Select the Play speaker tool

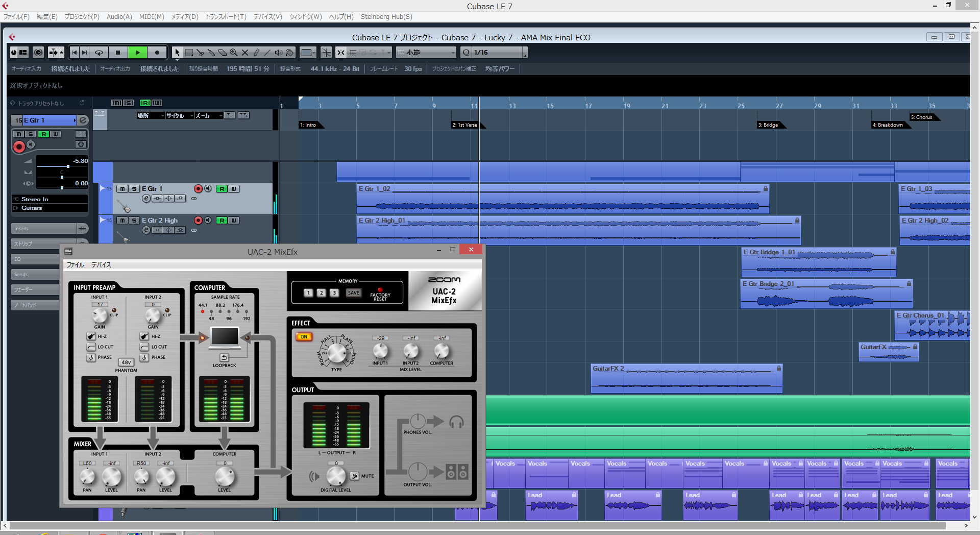(279, 53)
